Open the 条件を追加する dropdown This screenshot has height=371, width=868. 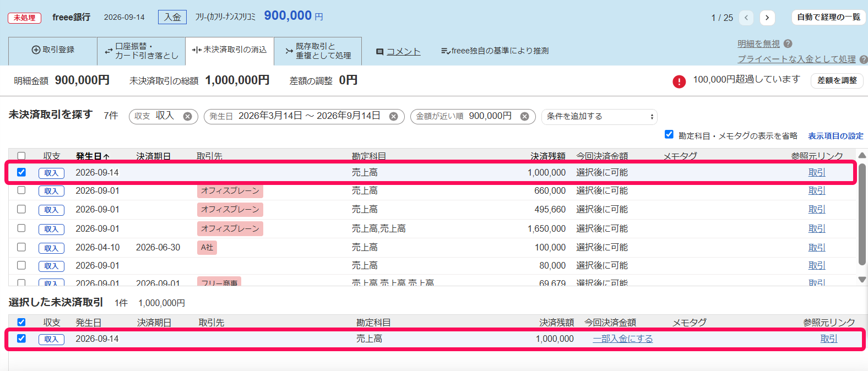(x=599, y=116)
